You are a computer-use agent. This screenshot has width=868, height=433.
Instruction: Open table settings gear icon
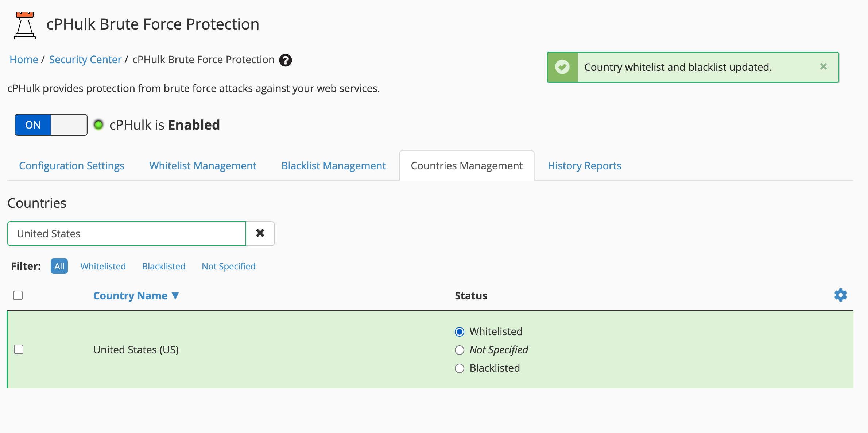click(x=841, y=295)
